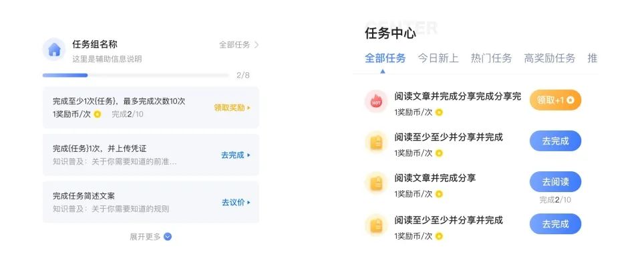Switch to the 今日新上 tab

[438, 58]
